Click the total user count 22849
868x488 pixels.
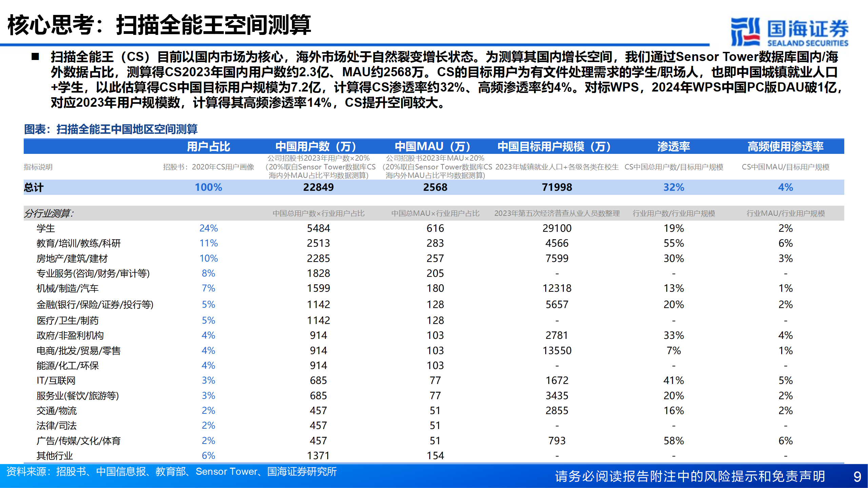coord(318,187)
